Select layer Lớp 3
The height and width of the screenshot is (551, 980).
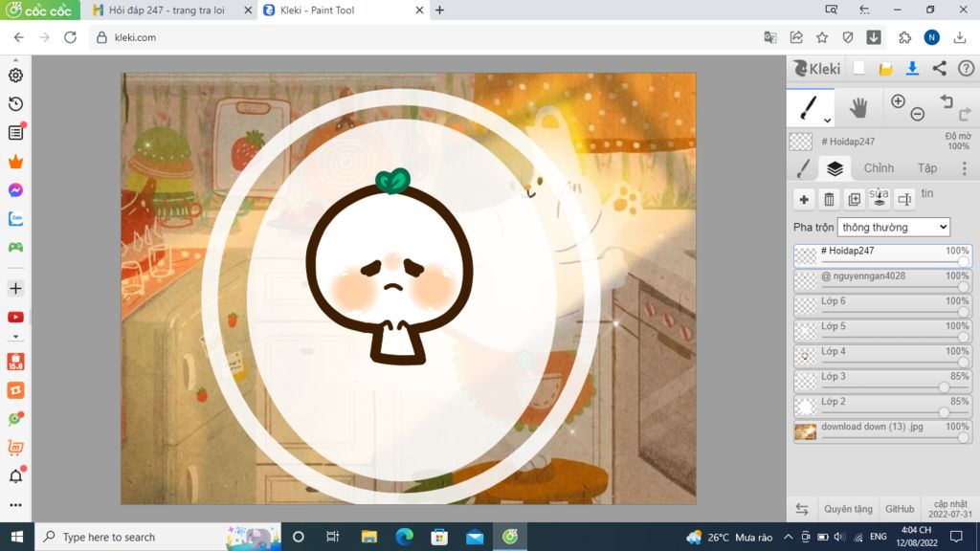883,381
